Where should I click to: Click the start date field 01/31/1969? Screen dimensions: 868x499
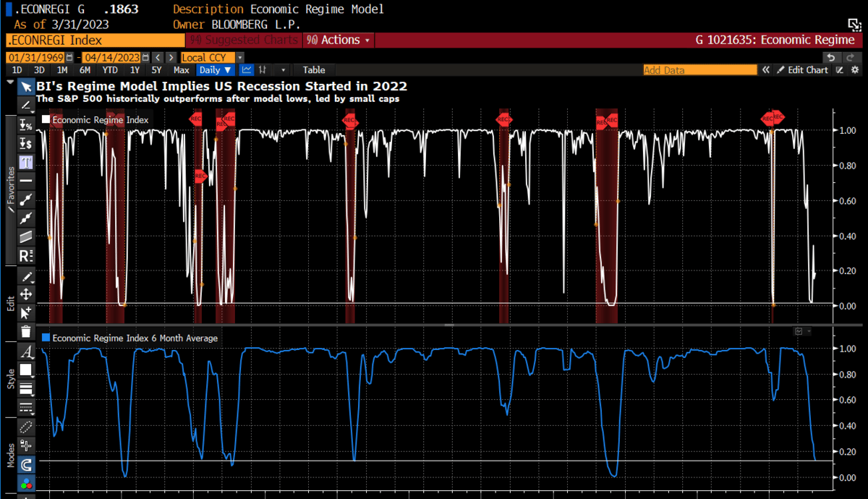pos(35,57)
